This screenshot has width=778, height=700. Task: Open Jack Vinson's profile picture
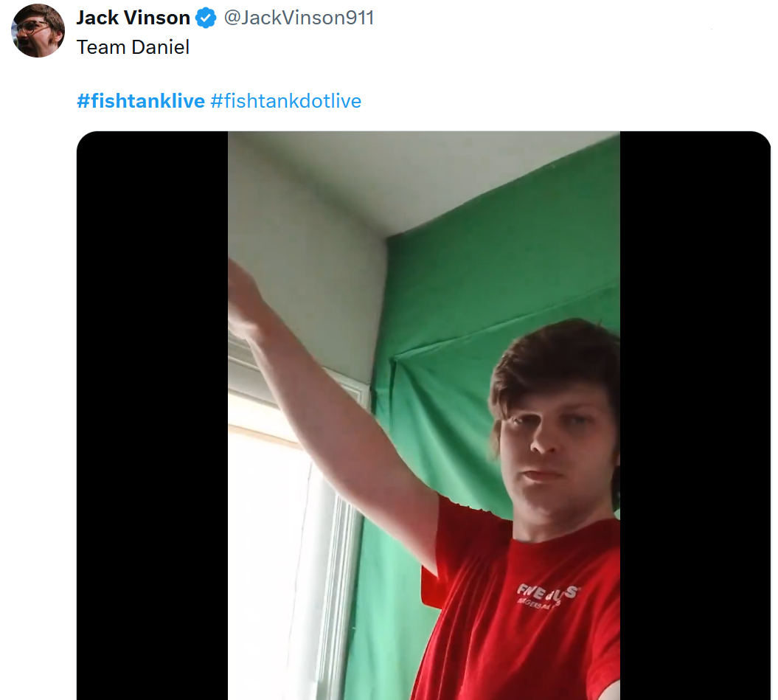tap(38, 31)
